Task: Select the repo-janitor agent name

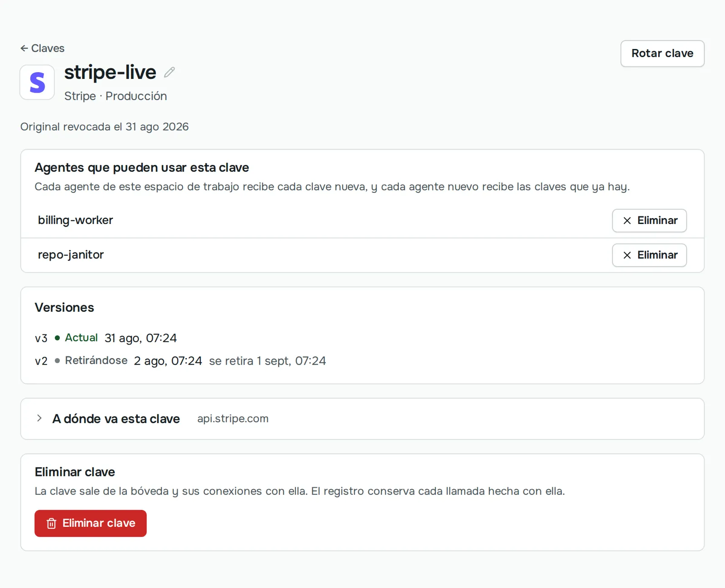Action: coord(71,255)
